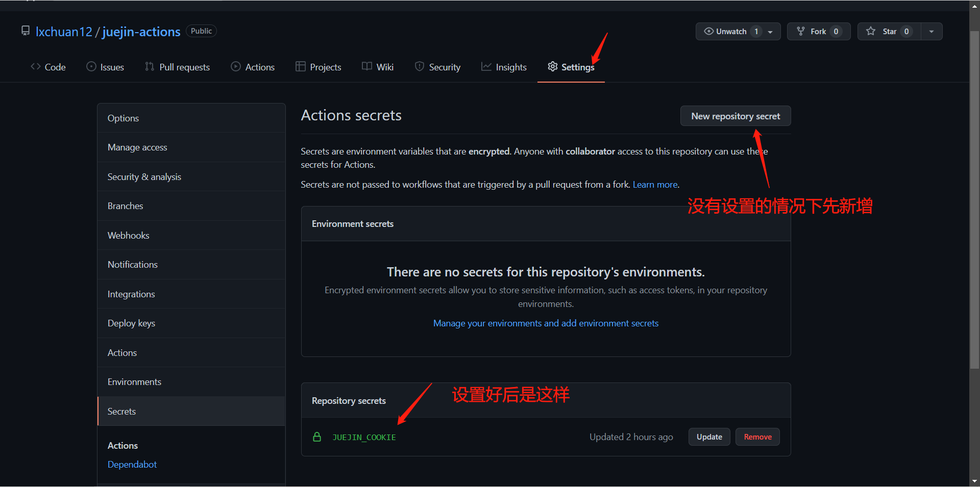Expand the Unwatch dropdown arrow

point(770,32)
